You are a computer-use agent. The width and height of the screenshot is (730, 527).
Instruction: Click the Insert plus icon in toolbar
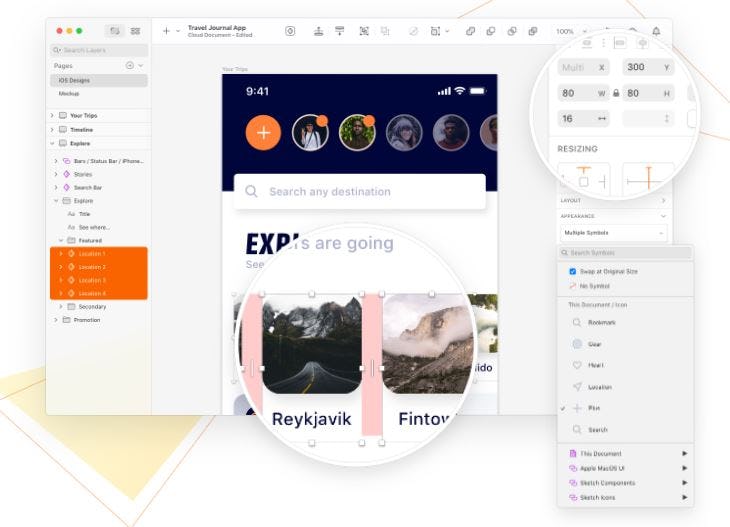click(166, 31)
